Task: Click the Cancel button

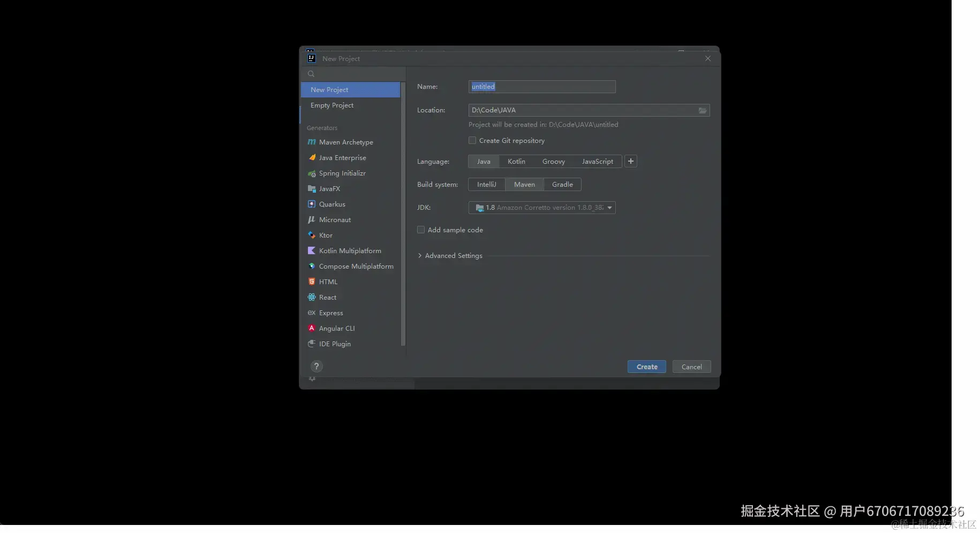Action: click(x=692, y=367)
